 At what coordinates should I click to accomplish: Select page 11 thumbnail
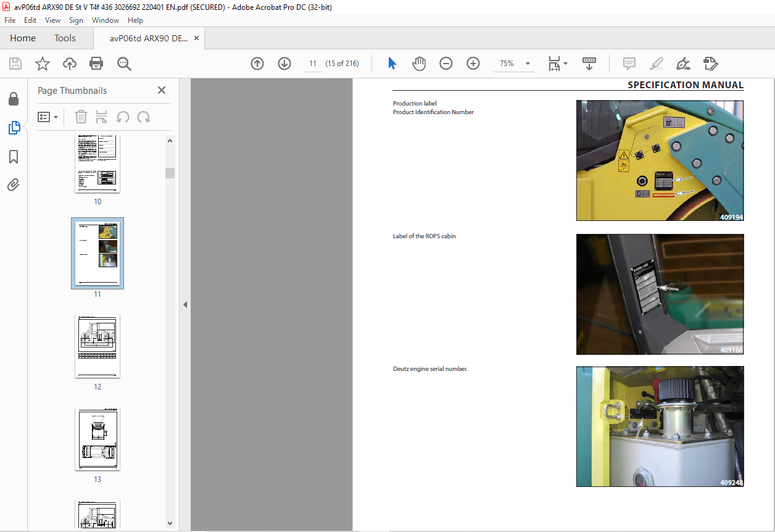(x=97, y=253)
